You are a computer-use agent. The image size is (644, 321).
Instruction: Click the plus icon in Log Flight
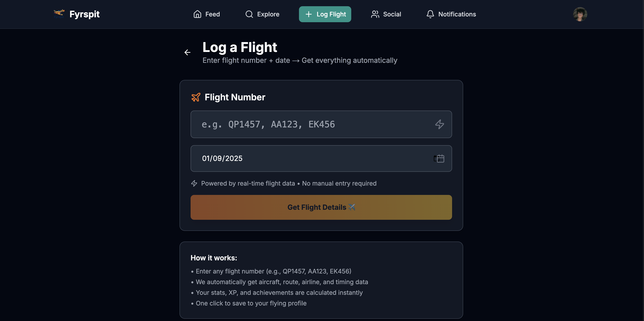click(308, 14)
